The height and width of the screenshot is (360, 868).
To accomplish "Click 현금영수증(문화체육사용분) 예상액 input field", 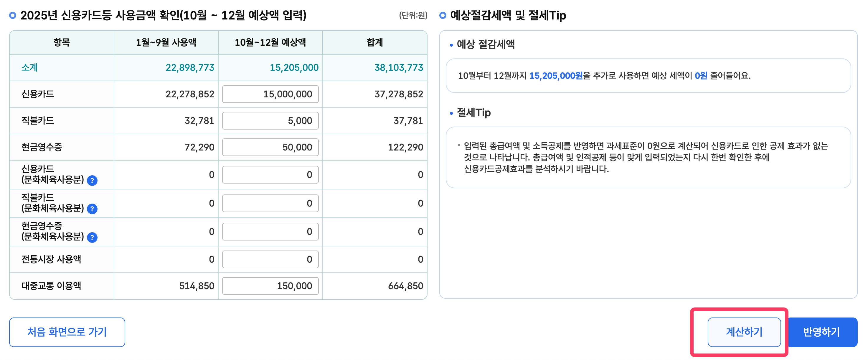I will (270, 231).
